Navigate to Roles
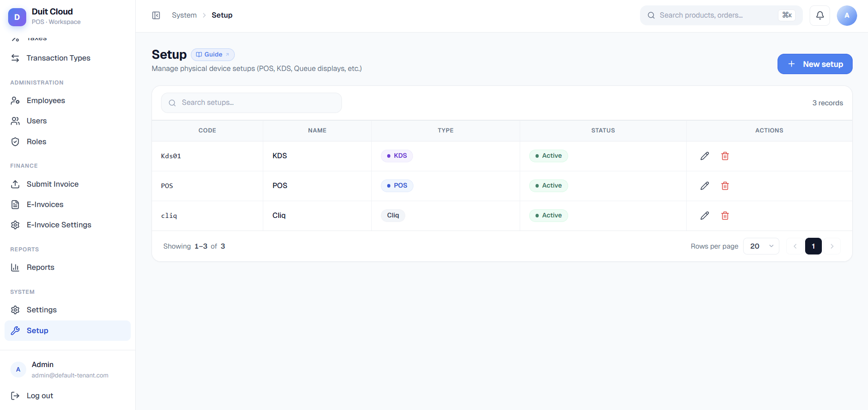Screen dimensions: 868x410 coord(67,141)
